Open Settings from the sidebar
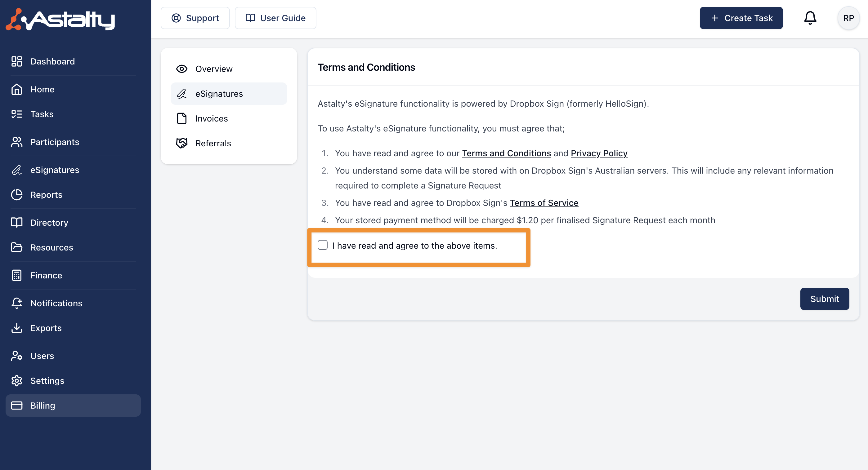The image size is (868, 470). tap(47, 381)
